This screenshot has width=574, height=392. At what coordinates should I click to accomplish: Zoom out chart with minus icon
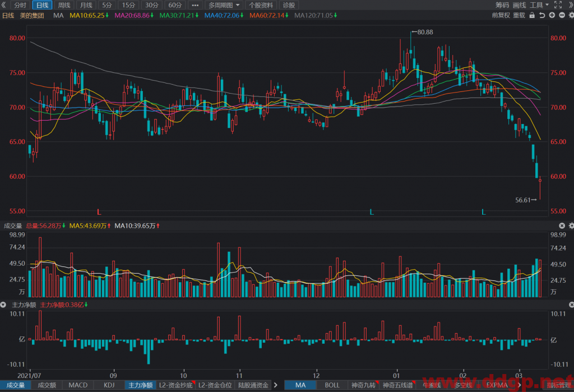562,15
